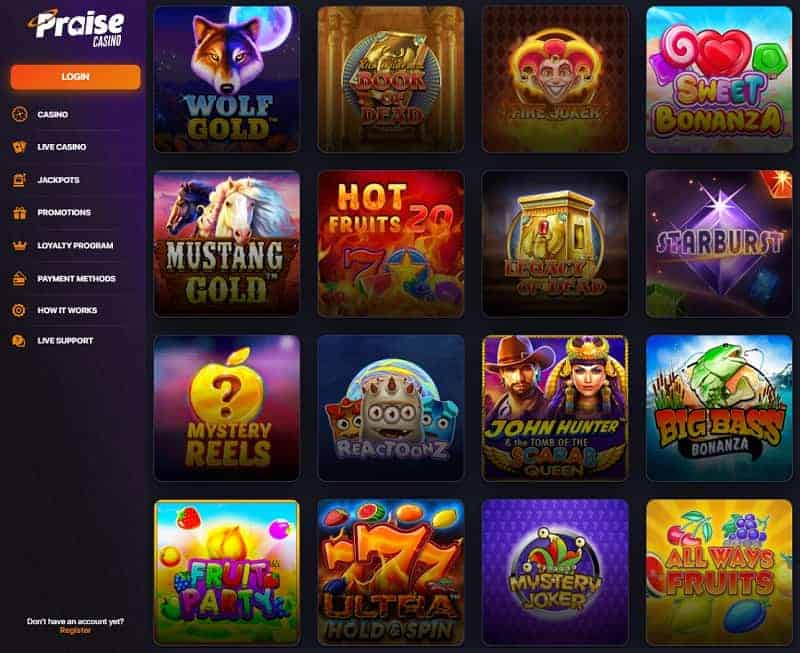This screenshot has height=653, width=800.
Task: Click the Casino sidebar icon
Action: 19,114
